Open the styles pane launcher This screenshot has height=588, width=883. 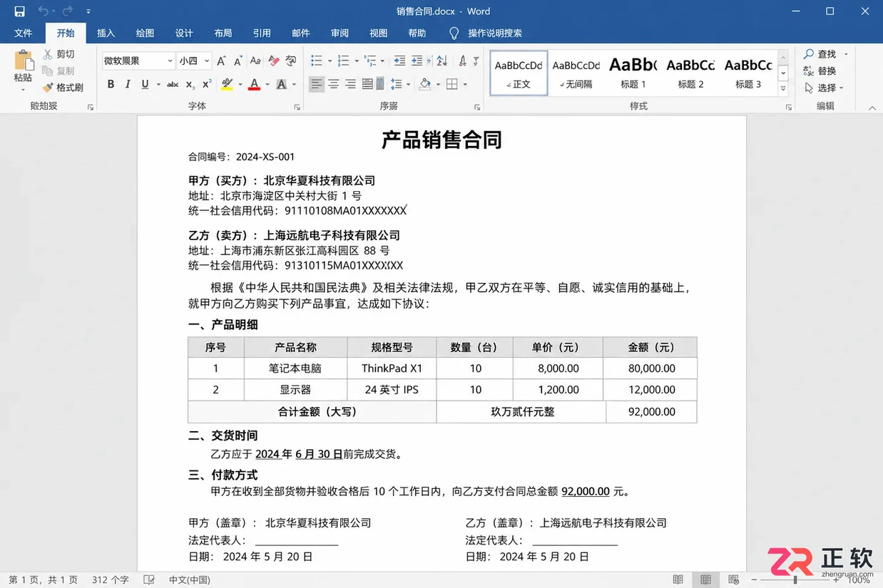pyautogui.click(x=788, y=107)
